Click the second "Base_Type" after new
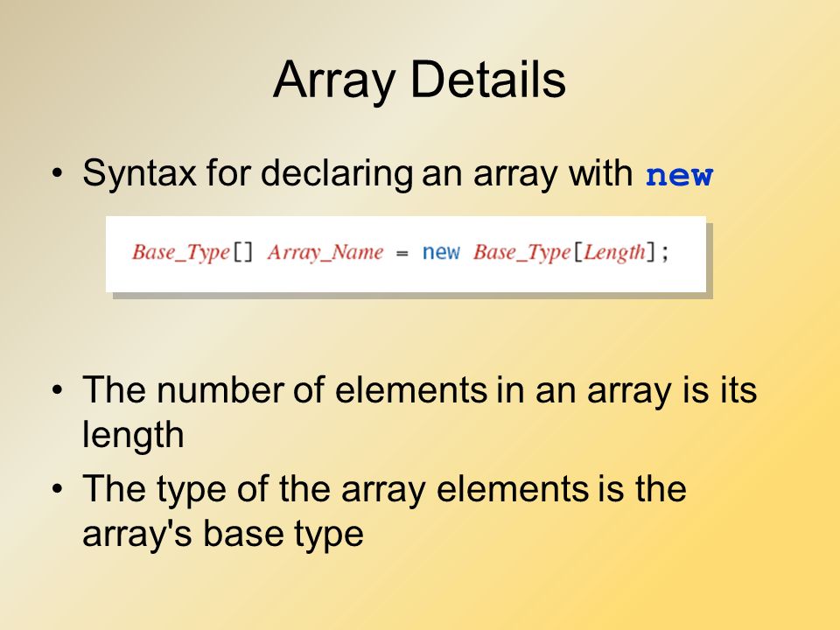840x630 pixels. click(x=521, y=252)
